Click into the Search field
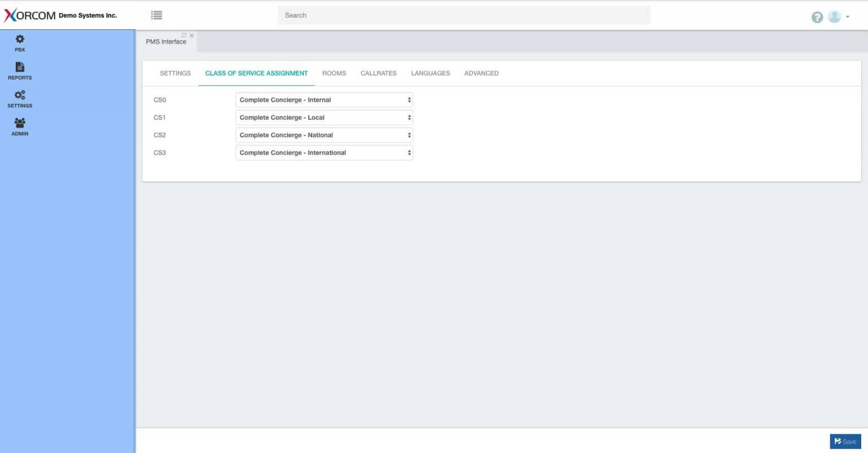The width and height of the screenshot is (868, 453). 463,15
